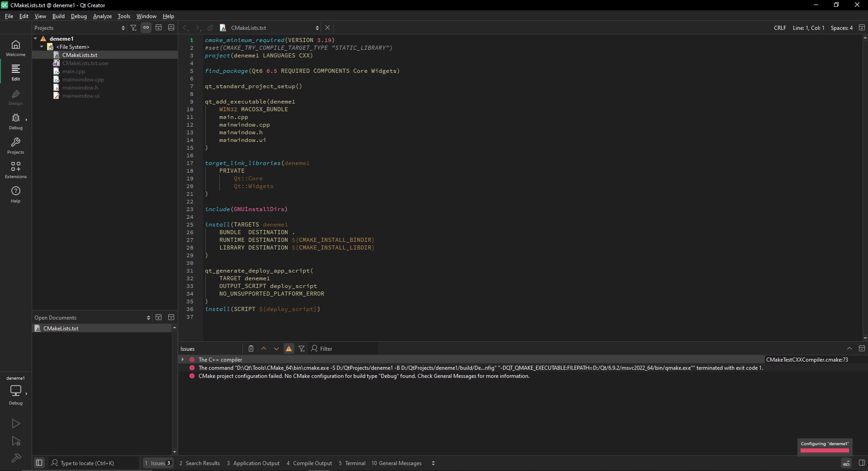Viewport: 868px width, 471px height.
Task: Change Spaces: 4 indentation setting
Action: (x=841, y=28)
